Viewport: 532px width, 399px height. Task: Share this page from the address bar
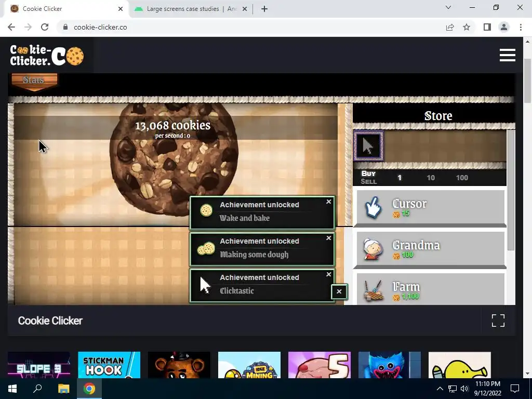[450, 27]
